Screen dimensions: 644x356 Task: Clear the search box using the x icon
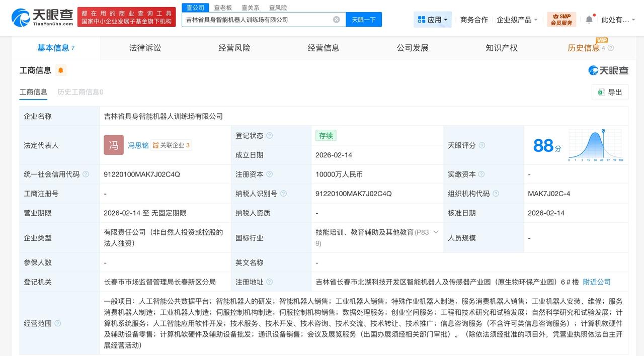[336, 19]
